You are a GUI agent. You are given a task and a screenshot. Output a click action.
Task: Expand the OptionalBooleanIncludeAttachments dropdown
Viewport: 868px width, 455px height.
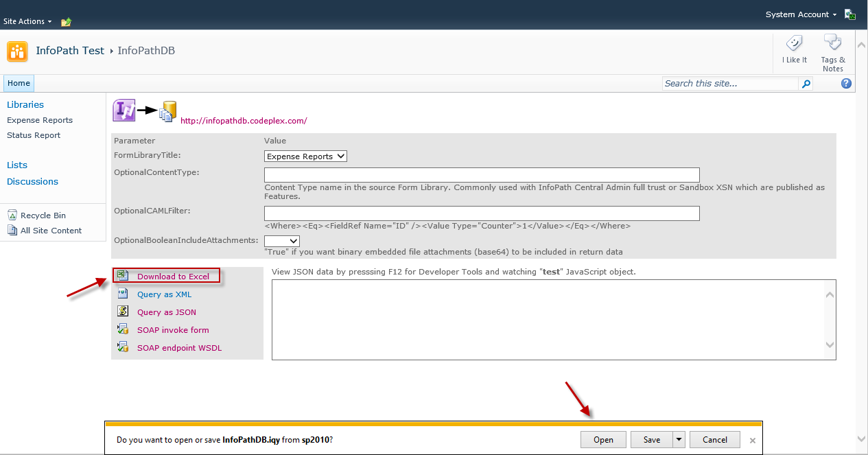tap(282, 241)
